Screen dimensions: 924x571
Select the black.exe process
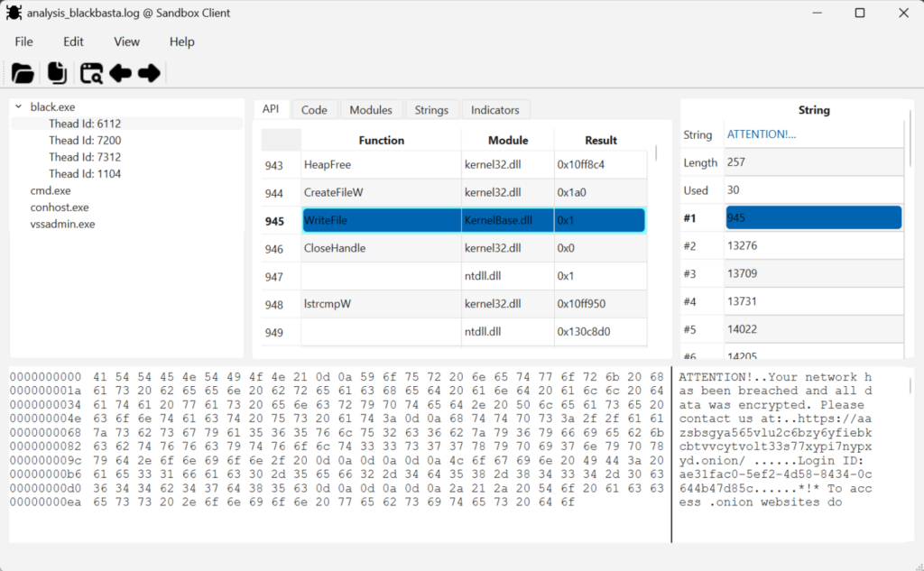(52, 106)
